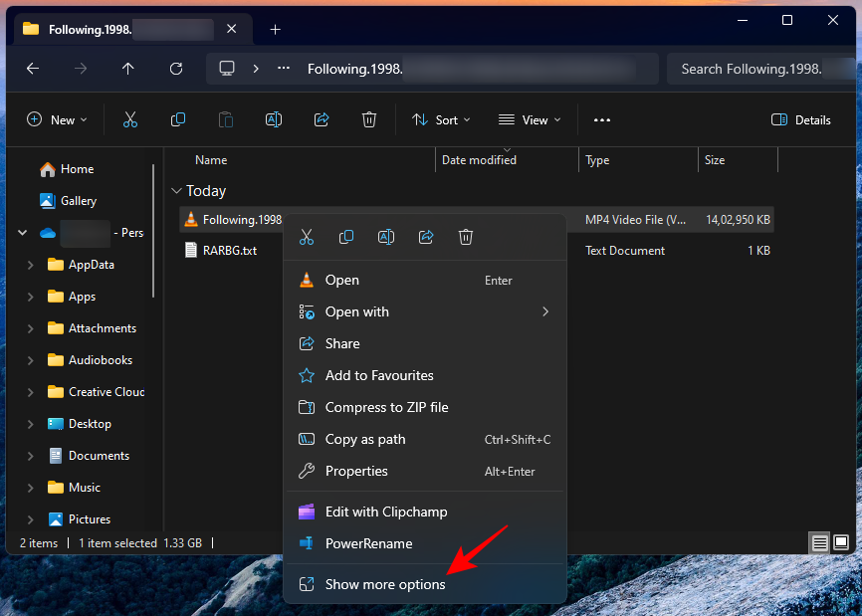Click the Copy icon in context menu

(x=346, y=237)
